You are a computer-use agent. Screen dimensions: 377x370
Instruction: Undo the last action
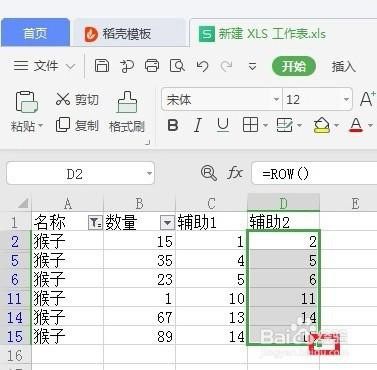(202, 66)
